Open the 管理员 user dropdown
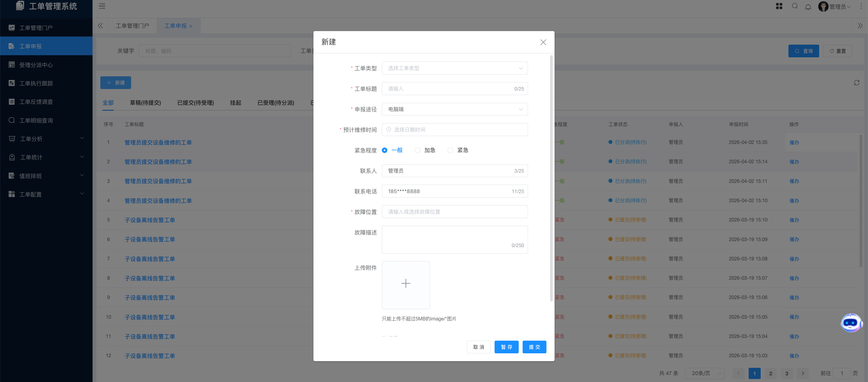This screenshot has height=382, width=868. click(840, 7)
